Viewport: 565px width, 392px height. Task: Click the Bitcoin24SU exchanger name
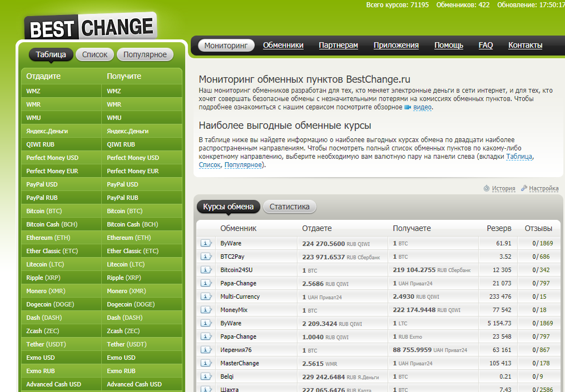click(236, 270)
